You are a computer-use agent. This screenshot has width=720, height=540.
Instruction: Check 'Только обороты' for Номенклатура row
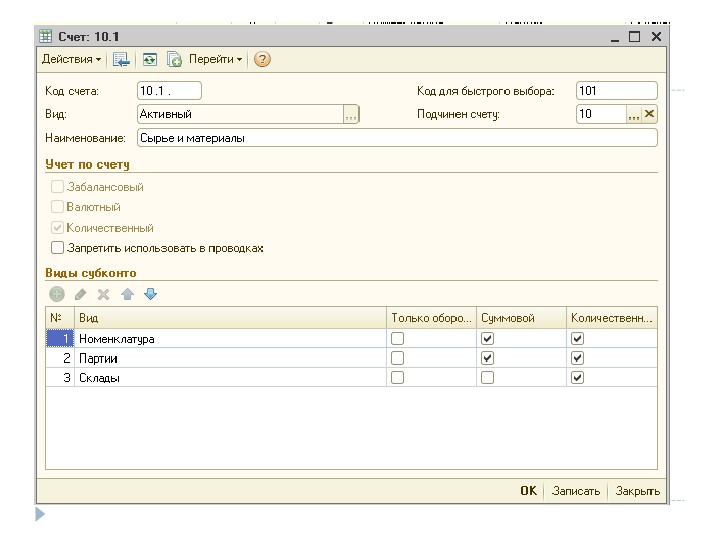(x=397, y=339)
